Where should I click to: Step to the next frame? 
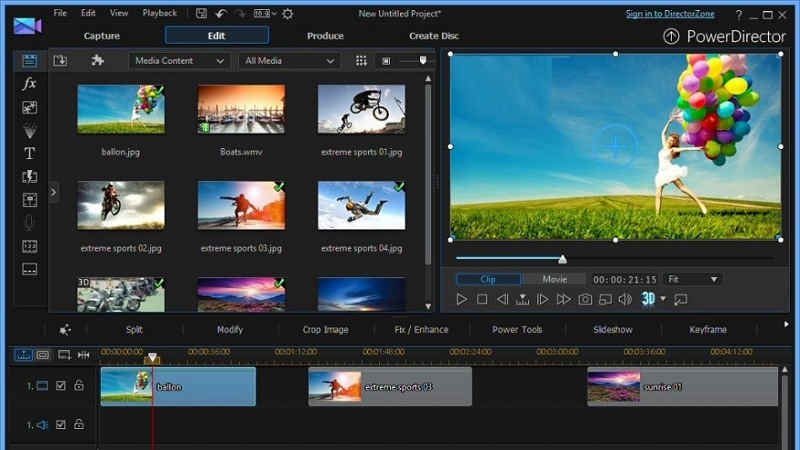[x=542, y=299]
